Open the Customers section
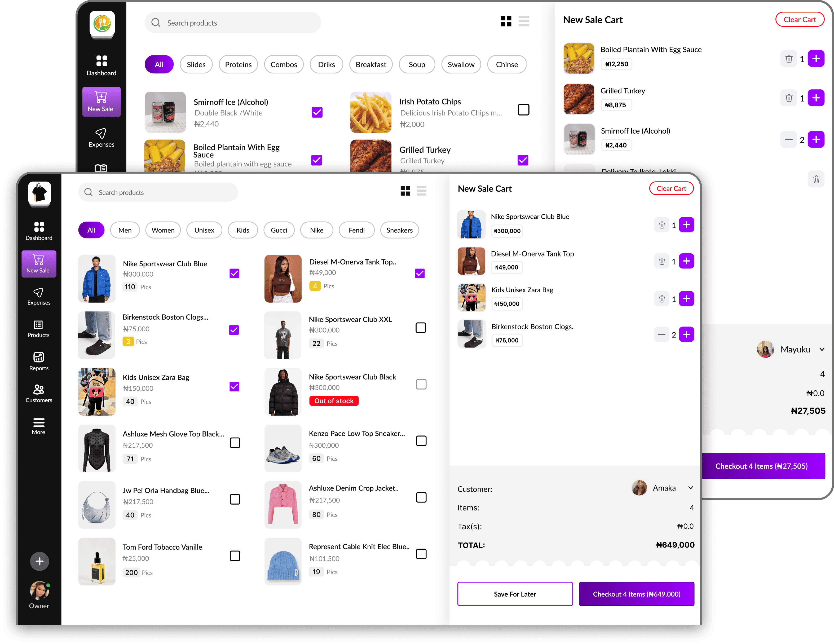The width and height of the screenshot is (834, 644). click(39, 394)
